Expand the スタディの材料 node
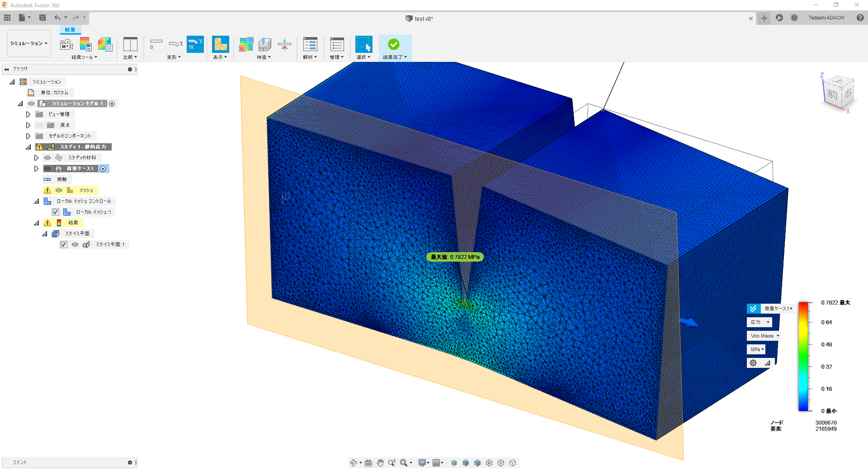 36,158
